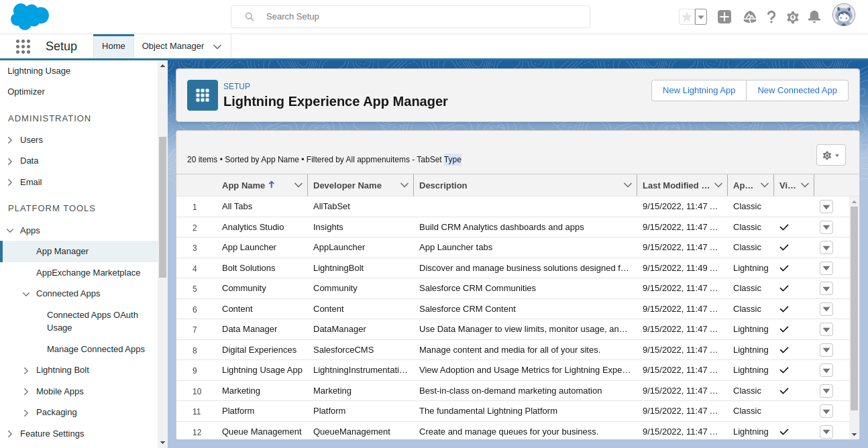This screenshot has width=868, height=448.
Task: Select Optimizer in the sidebar
Action: (x=26, y=92)
